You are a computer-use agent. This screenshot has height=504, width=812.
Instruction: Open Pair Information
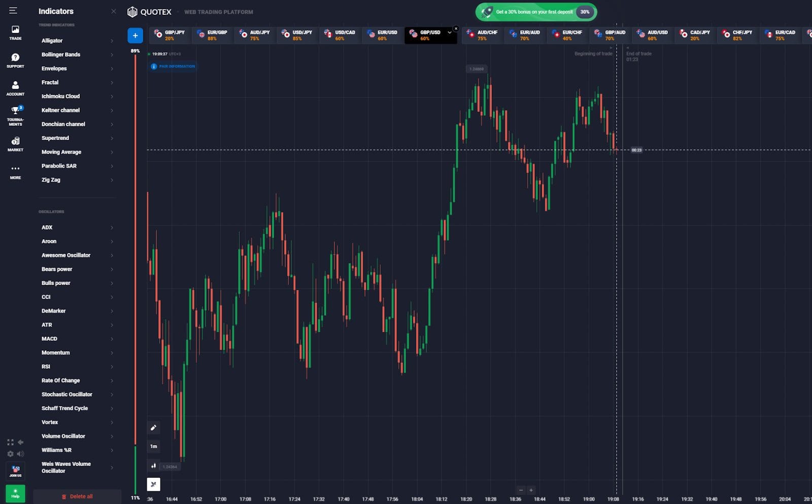click(x=173, y=66)
